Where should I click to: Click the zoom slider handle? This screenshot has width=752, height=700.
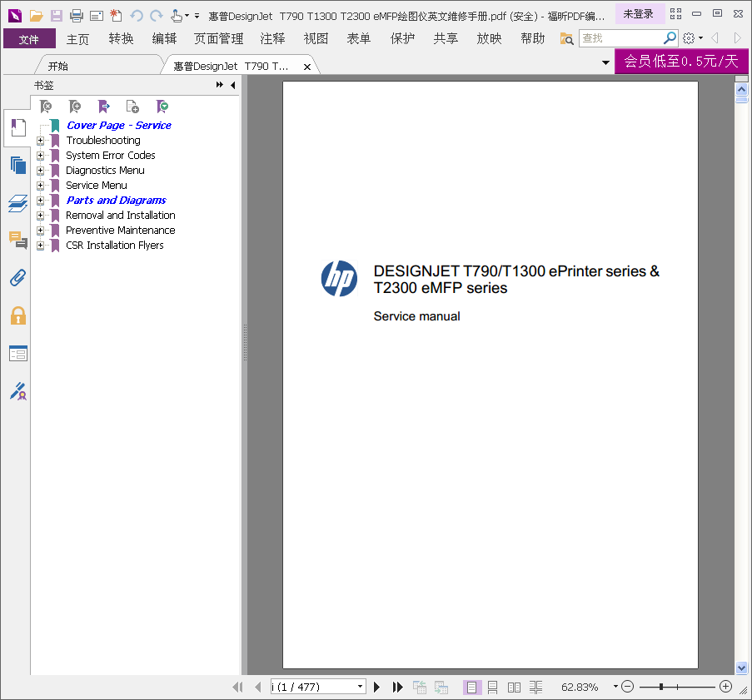click(661, 687)
